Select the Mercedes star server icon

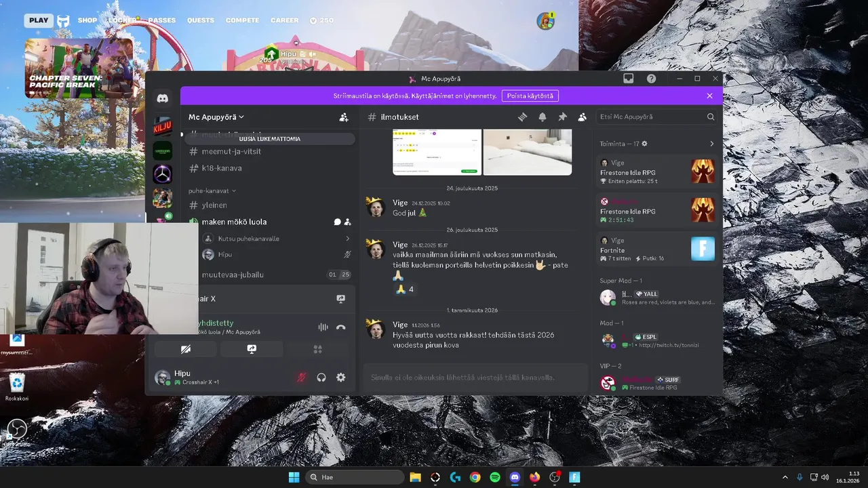pos(163,174)
